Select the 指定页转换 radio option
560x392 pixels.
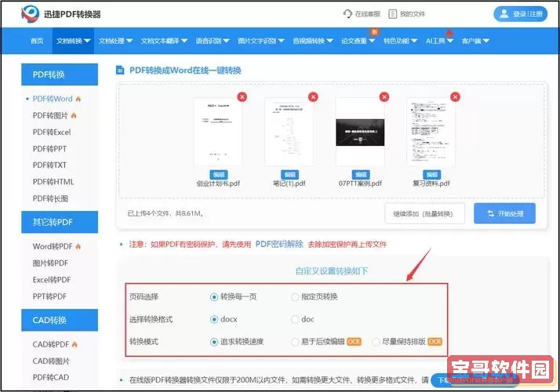click(x=295, y=297)
